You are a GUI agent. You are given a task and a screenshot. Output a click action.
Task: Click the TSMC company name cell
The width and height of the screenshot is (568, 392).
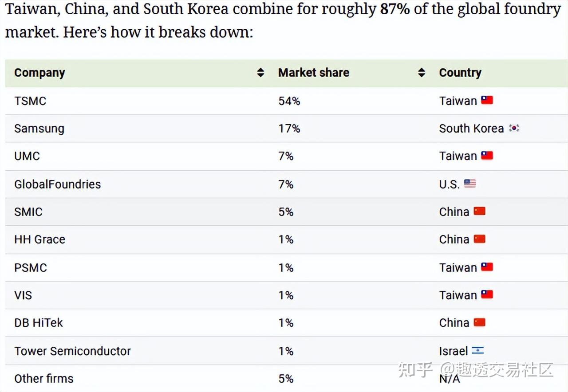coord(30,101)
